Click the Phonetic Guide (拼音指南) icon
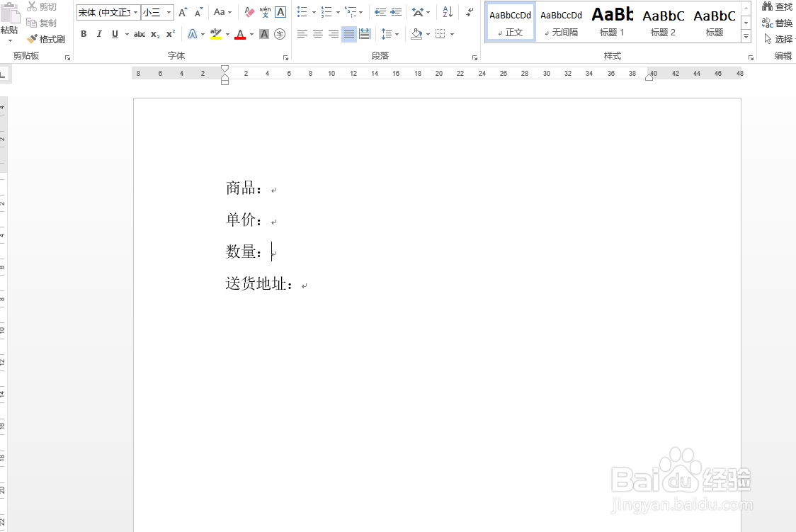The height and width of the screenshot is (532, 796). [264, 12]
